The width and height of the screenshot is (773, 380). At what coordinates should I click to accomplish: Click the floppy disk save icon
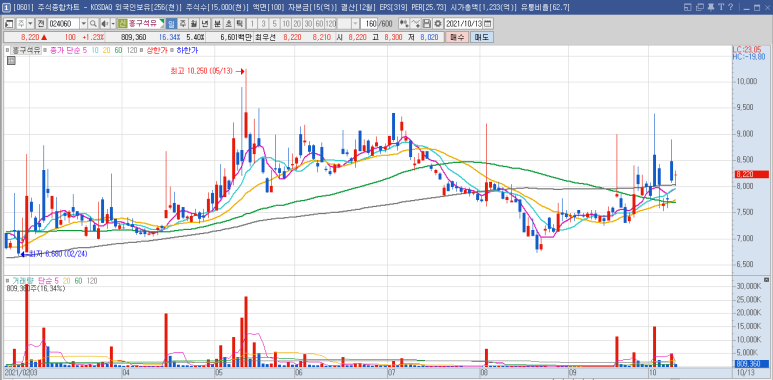pyautogui.click(x=427, y=24)
